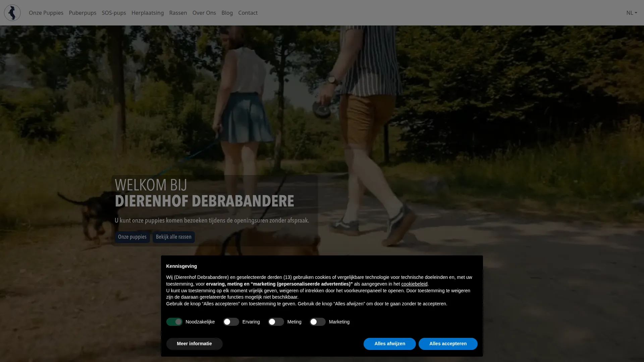Click the DIERENHOF DEBRABANDERE heading
This screenshot has width=644, height=362.
(x=204, y=201)
